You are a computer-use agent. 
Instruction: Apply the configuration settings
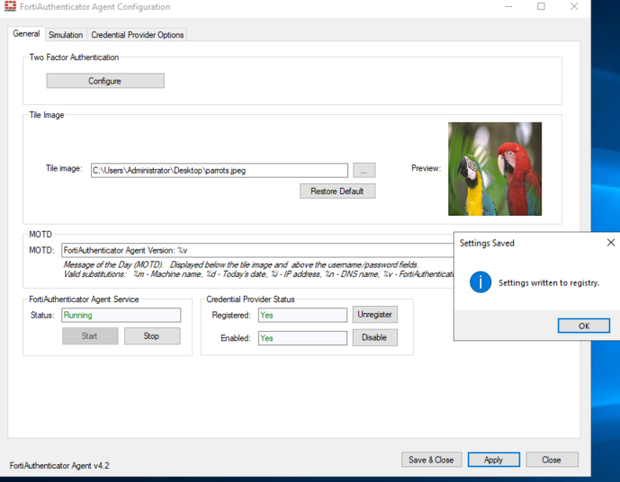[493, 460]
